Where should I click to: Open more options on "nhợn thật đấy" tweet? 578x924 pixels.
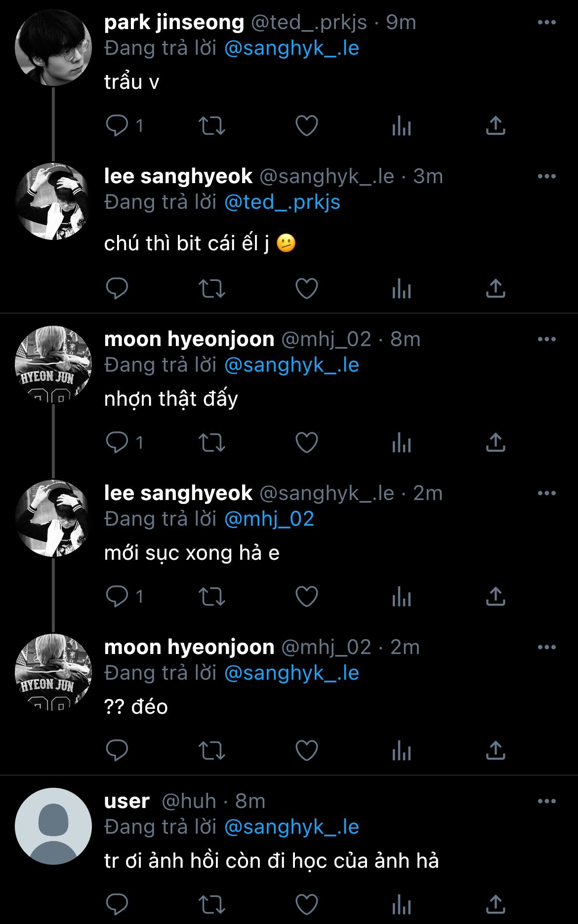[x=546, y=340]
